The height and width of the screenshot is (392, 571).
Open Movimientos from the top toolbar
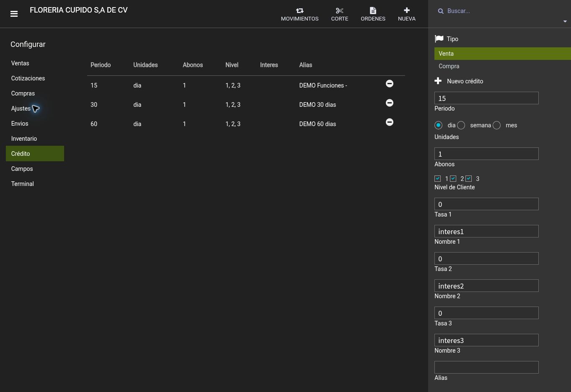coord(300,14)
